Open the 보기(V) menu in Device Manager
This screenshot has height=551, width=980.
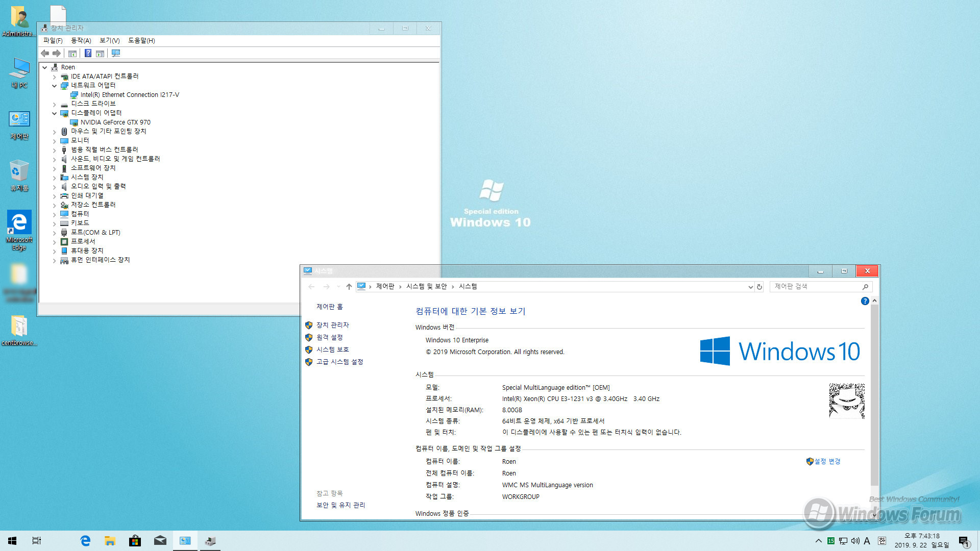coord(109,40)
